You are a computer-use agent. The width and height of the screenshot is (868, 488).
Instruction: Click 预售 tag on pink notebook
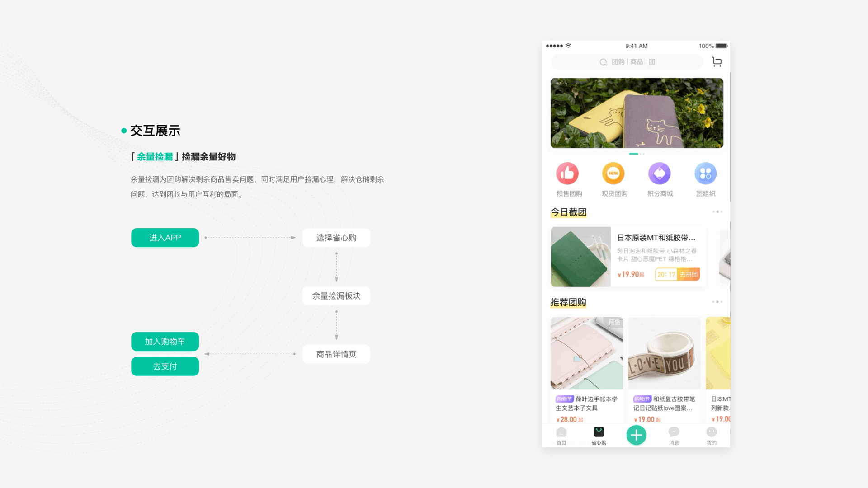point(614,322)
